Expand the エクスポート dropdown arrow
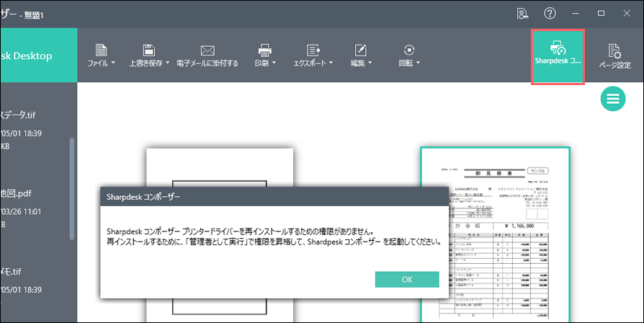The height and width of the screenshot is (323, 644). tap(331, 63)
